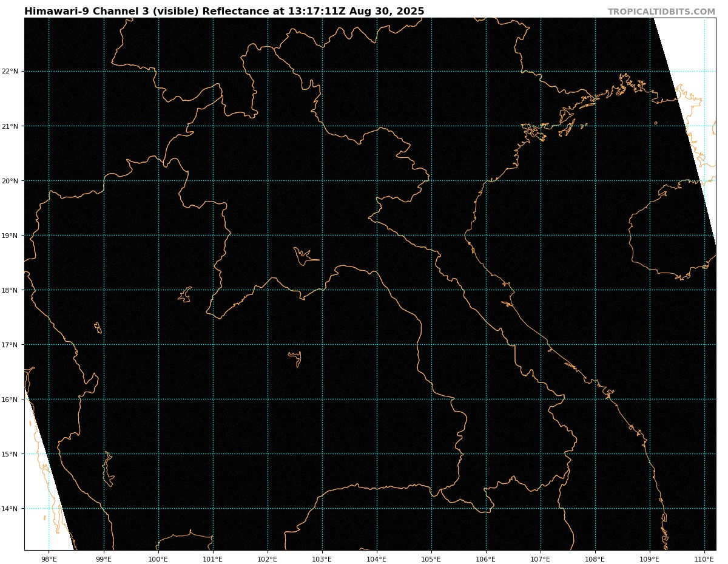The image size is (728, 564).
Task: Select the 18°N latitude axis label
Action: click(10, 290)
